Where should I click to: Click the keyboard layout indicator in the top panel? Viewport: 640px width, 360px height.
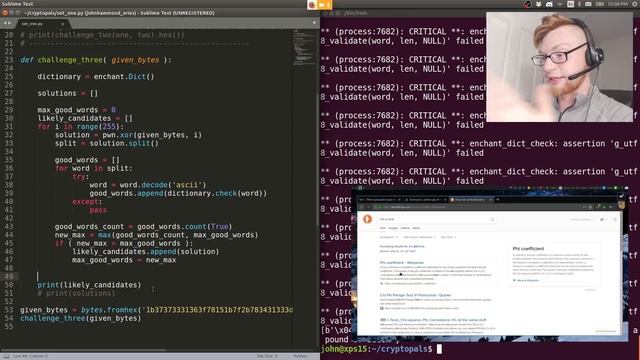pyautogui.click(x=570, y=4)
